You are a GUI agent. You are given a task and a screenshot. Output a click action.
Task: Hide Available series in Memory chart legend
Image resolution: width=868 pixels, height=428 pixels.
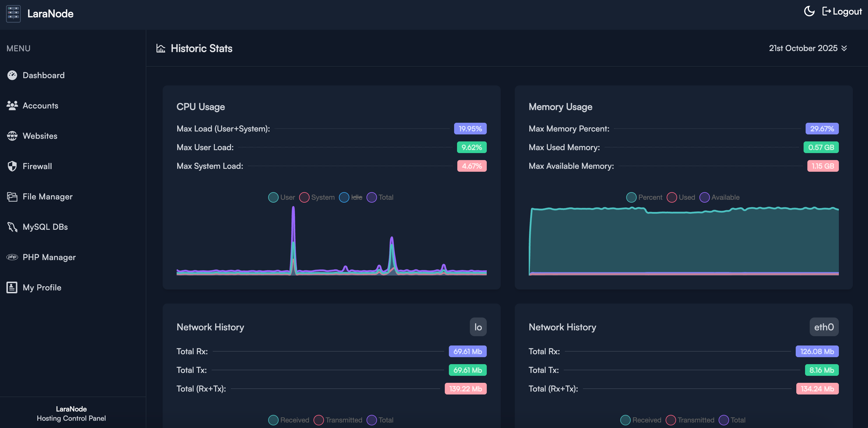pos(720,197)
